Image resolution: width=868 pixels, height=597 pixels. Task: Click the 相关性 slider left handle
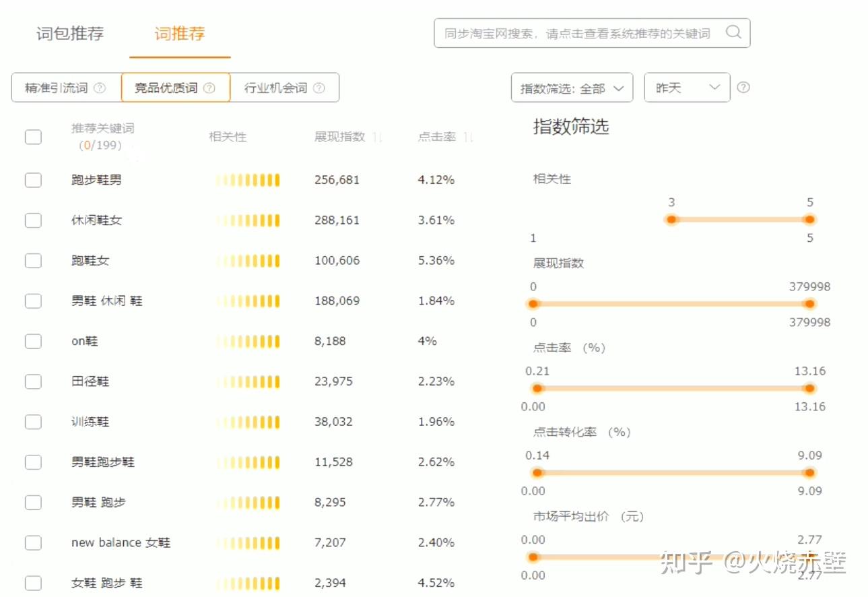point(671,219)
